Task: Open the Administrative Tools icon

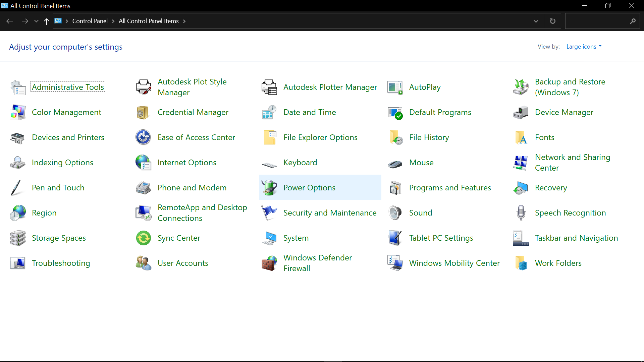Action: [x=18, y=87]
